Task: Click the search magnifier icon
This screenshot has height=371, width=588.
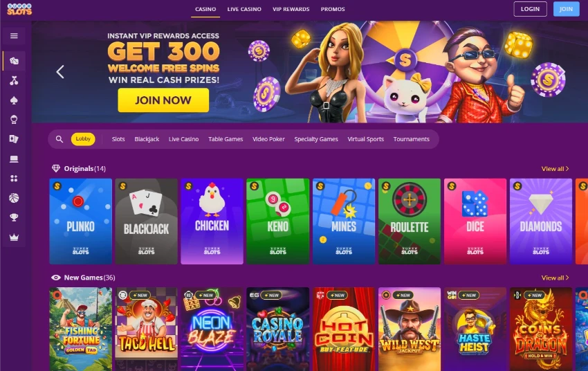Action: [59, 139]
